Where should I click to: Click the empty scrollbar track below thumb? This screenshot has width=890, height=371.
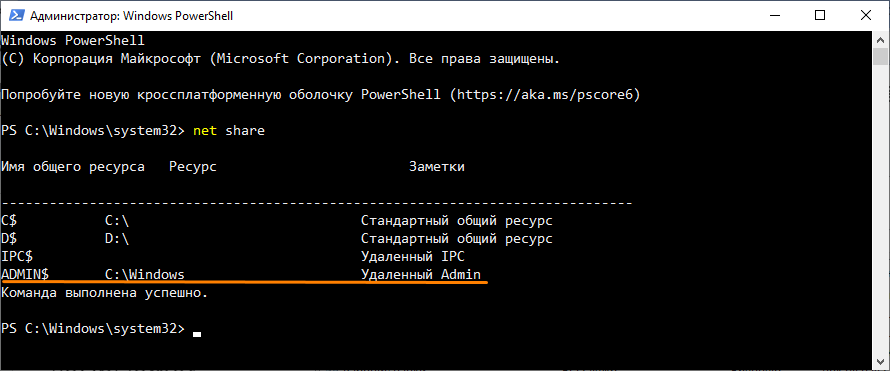coord(880,210)
